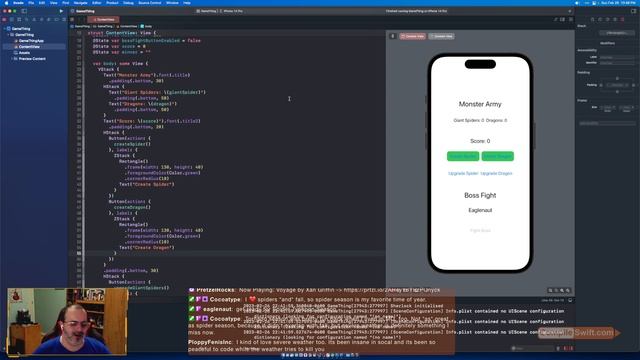Select GameThingApp file in navigator
Viewport: 640px width, 360px height.
click(31, 41)
